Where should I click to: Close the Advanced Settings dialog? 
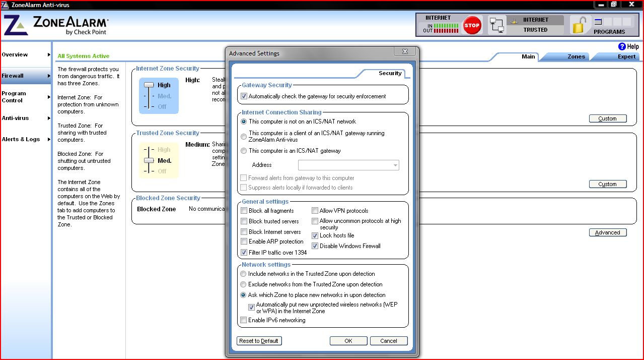click(x=405, y=51)
